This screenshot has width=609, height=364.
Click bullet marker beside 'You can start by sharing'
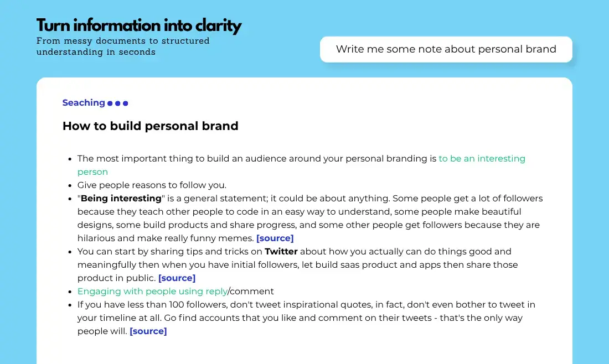click(70, 252)
